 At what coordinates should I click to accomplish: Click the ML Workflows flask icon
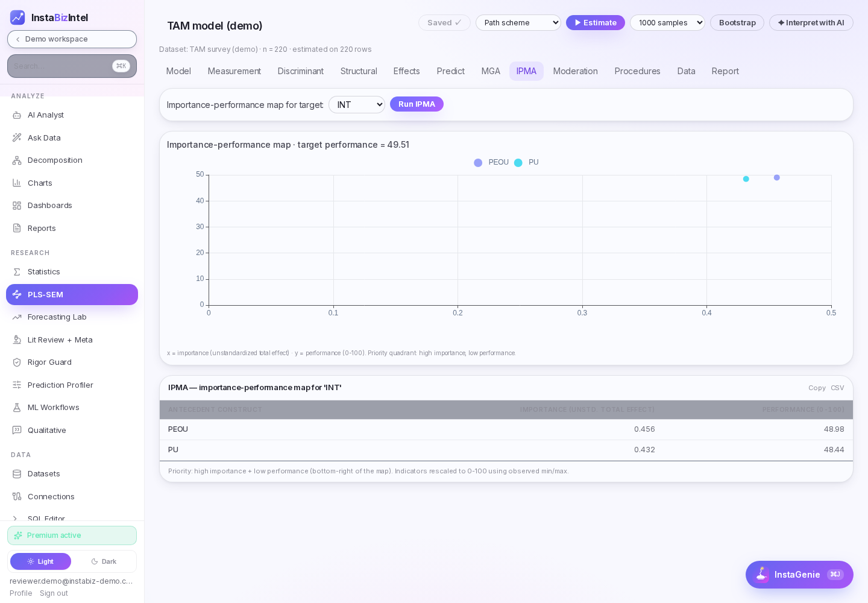pyautogui.click(x=17, y=408)
